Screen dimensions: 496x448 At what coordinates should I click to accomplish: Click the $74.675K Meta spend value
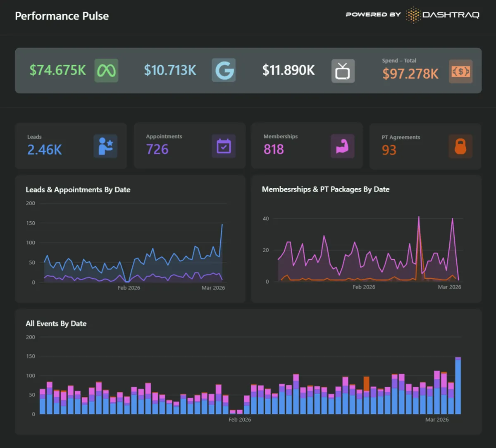(58, 70)
